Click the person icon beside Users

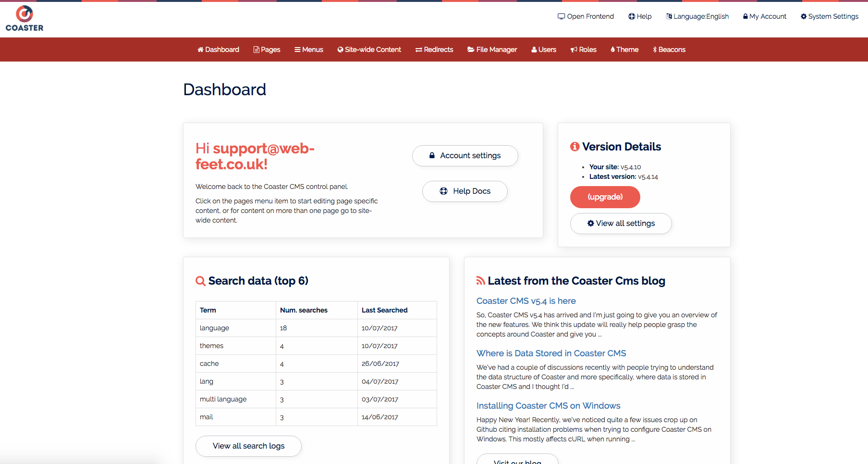(534, 50)
